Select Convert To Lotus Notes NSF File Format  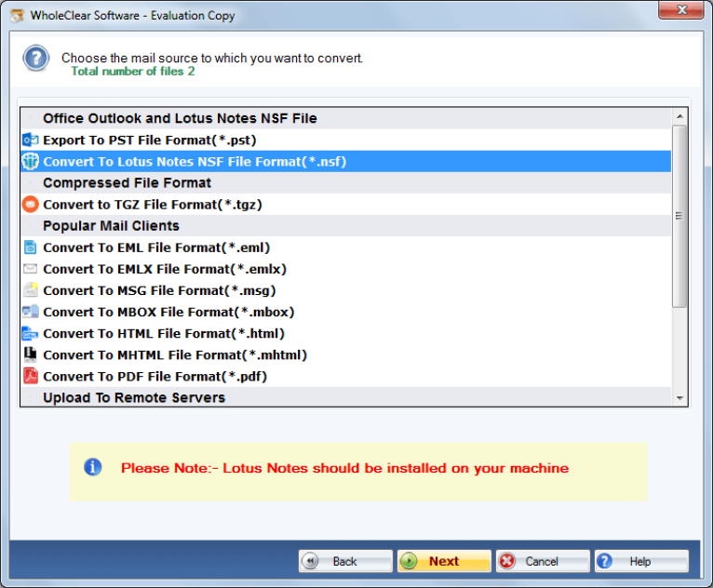[x=345, y=161]
